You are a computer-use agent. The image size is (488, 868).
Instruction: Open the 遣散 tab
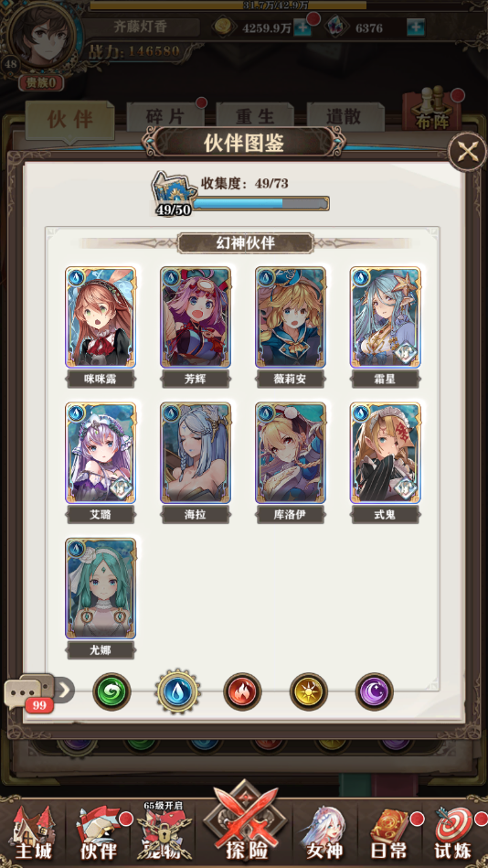tap(345, 117)
